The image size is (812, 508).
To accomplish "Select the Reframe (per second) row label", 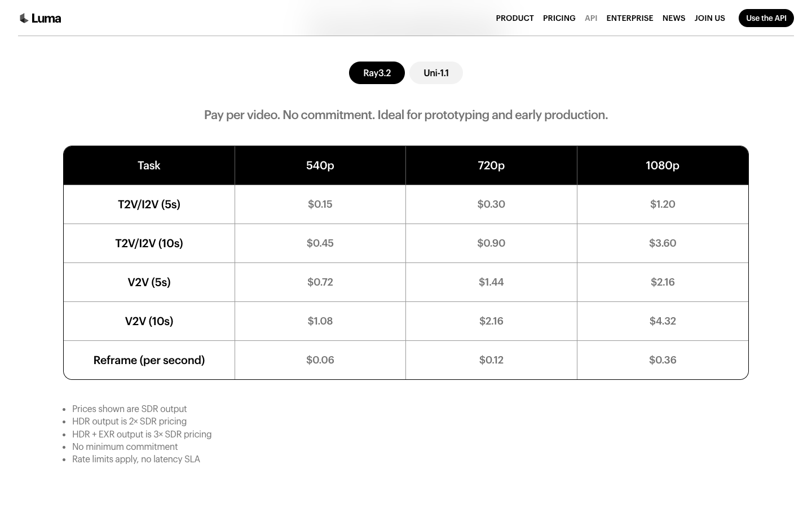I will 149,360.
